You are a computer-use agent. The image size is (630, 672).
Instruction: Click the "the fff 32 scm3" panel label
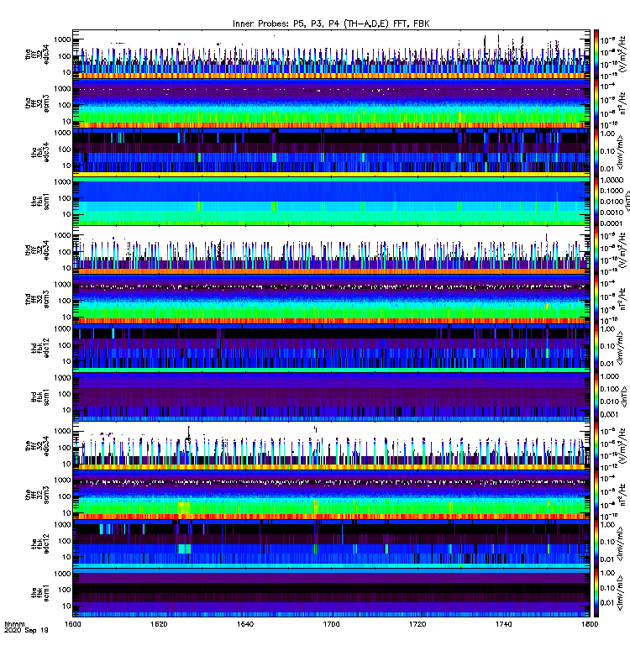click(x=37, y=495)
